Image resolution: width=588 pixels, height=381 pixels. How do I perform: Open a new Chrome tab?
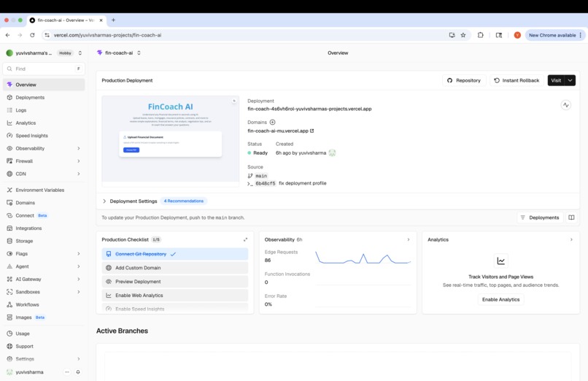113,20
